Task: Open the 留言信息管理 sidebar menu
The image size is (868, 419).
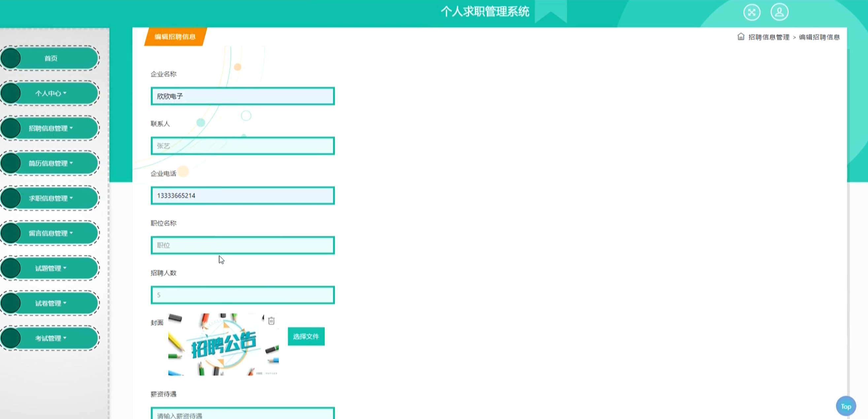Action: point(50,233)
